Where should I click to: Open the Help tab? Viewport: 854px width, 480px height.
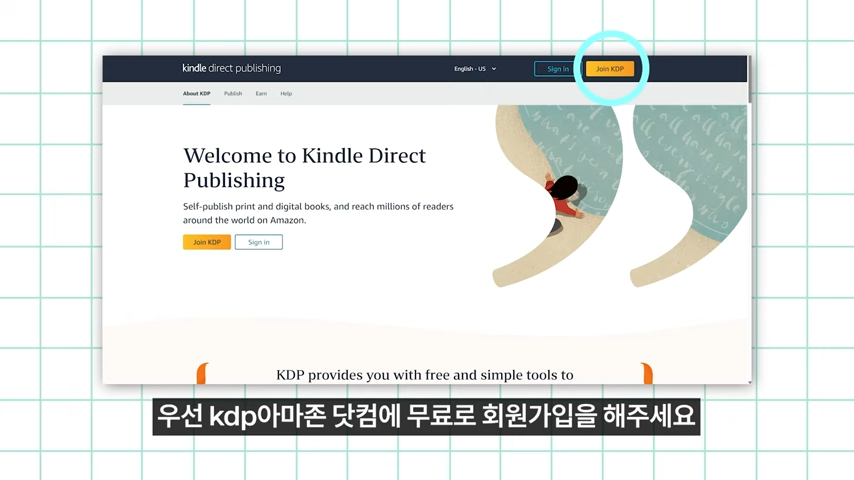tap(286, 94)
